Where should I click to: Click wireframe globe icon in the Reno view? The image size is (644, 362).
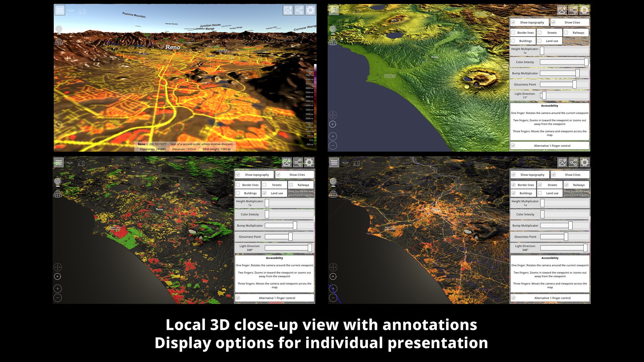coord(59,42)
